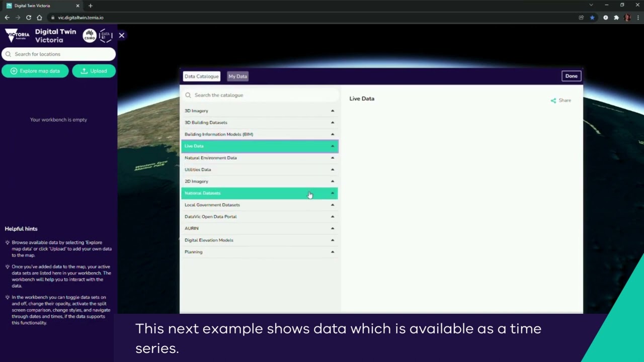Click the Search for locations field

click(58, 54)
